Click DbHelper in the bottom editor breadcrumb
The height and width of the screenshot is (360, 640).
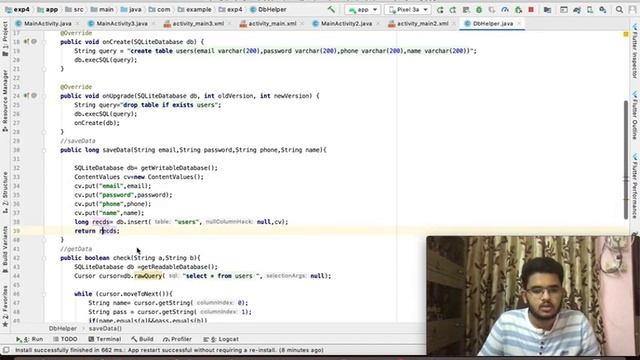click(x=62, y=329)
